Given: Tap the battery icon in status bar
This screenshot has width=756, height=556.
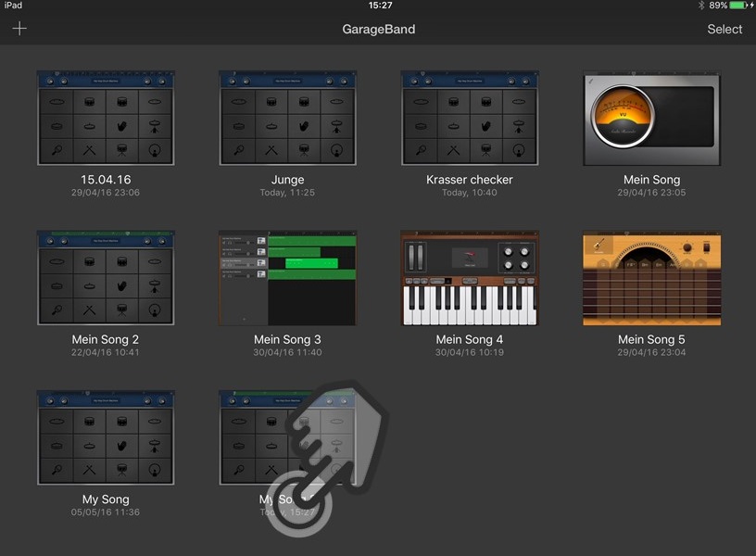Looking at the screenshot, I should (738, 6).
